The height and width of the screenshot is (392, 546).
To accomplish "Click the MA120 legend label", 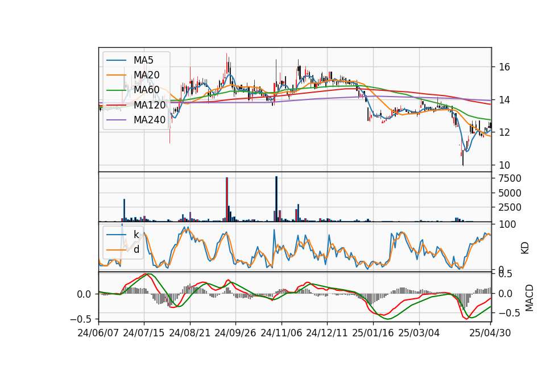I will [150, 105].
